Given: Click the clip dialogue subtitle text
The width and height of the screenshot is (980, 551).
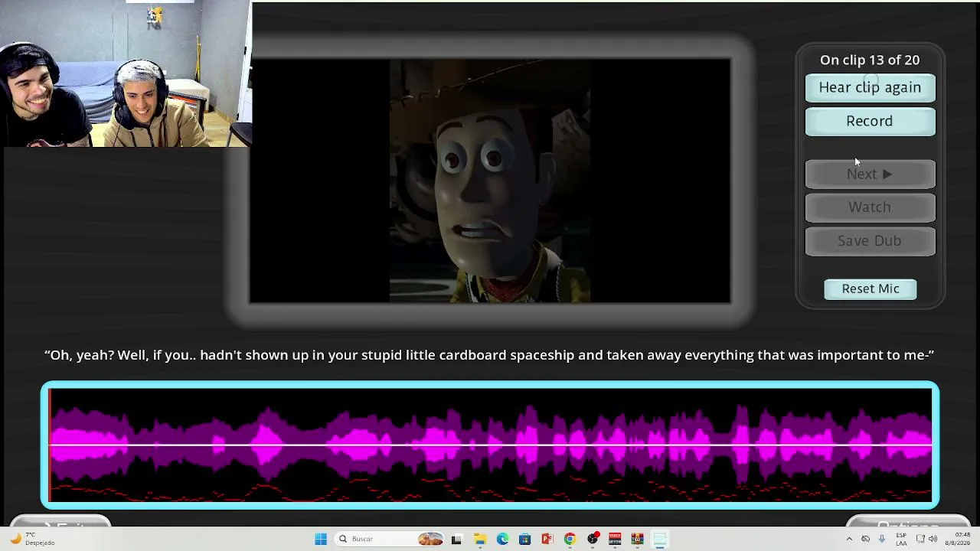Looking at the screenshot, I should [489, 355].
